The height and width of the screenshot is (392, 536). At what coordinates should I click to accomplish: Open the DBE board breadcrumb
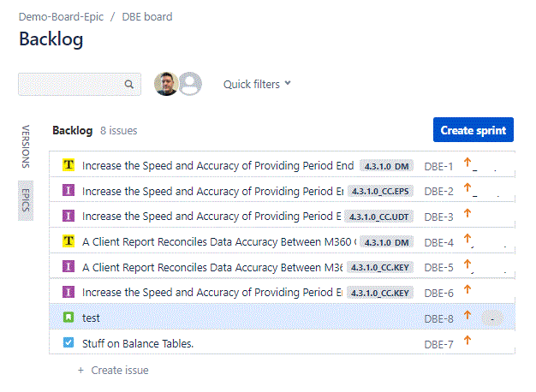click(147, 17)
